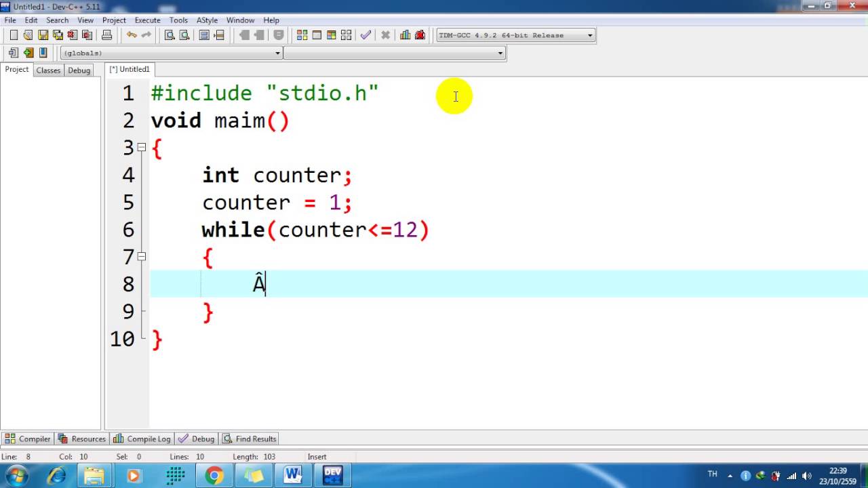The width and height of the screenshot is (868, 488).
Task: Click the Close All toolbar icon
Action: click(87, 35)
